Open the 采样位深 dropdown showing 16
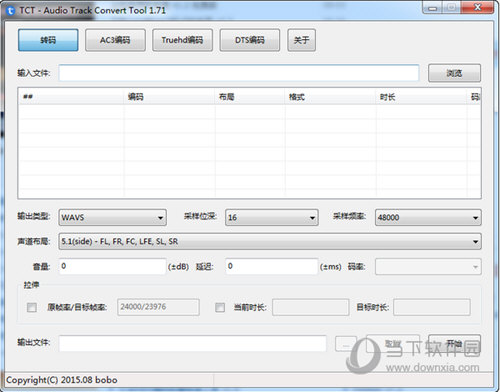Screen dimensions: 500x392 pyautogui.click(x=272, y=218)
